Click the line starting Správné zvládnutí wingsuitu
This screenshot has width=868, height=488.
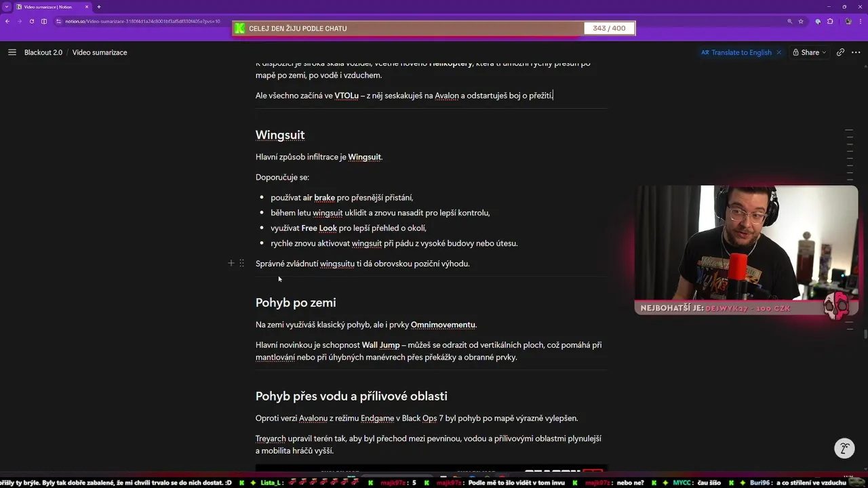[363, 263]
